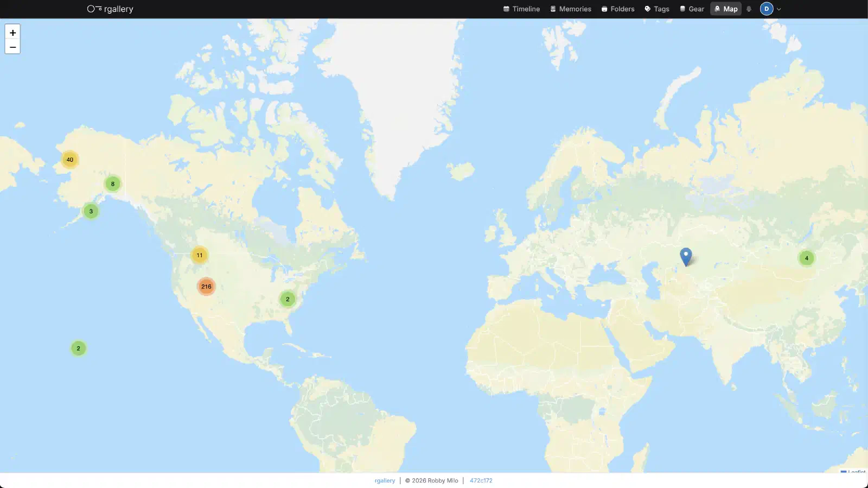The image size is (868, 488).
Task: Open the user avatar D
Action: pyautogui.click(x=767, y=9)
